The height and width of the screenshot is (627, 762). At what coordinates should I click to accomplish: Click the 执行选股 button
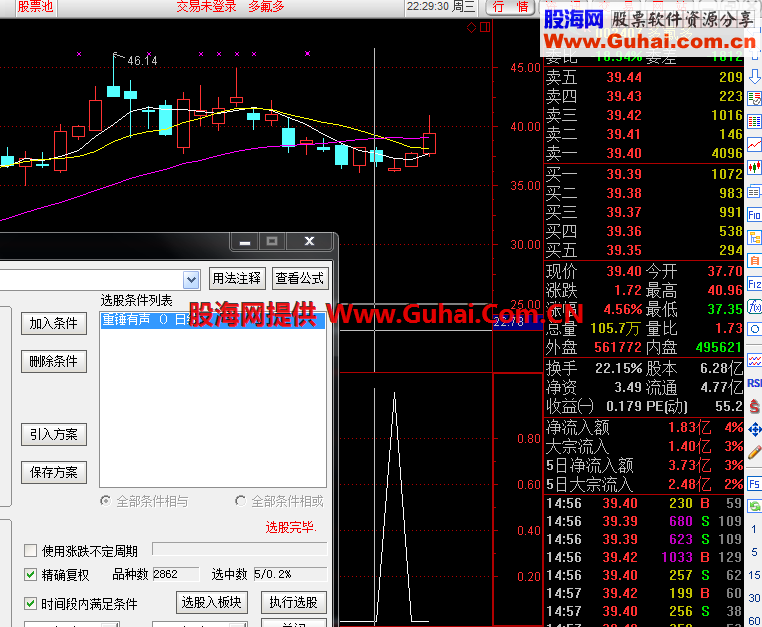click(294, 603)
